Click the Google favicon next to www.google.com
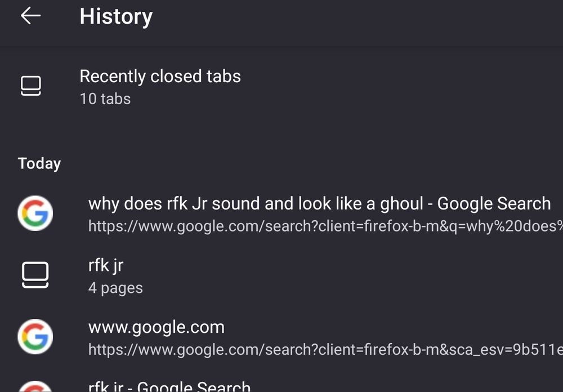This screenshot has height=392, width=563. click(x=35, y=337)
